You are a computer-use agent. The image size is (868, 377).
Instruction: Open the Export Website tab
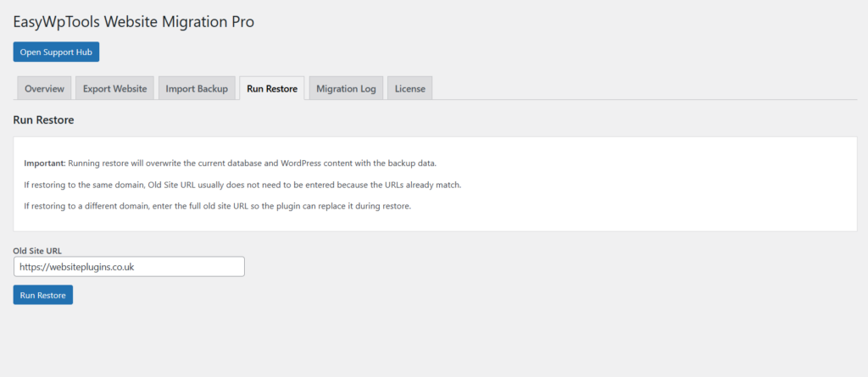click(x=114, y=89)
